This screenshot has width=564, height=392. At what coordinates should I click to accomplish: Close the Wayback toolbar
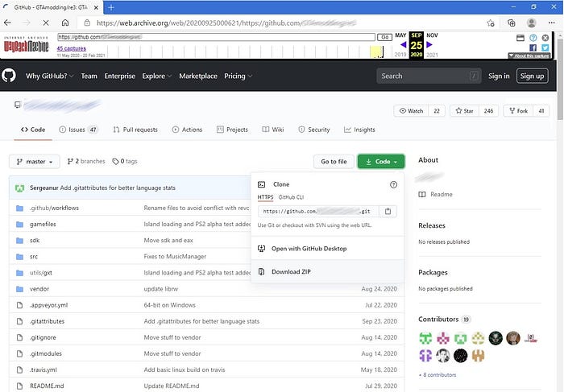(x=545, y=38)
